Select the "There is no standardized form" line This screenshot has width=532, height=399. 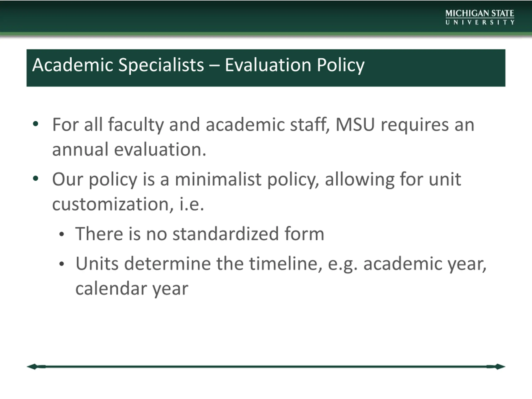tap(200, 234)
